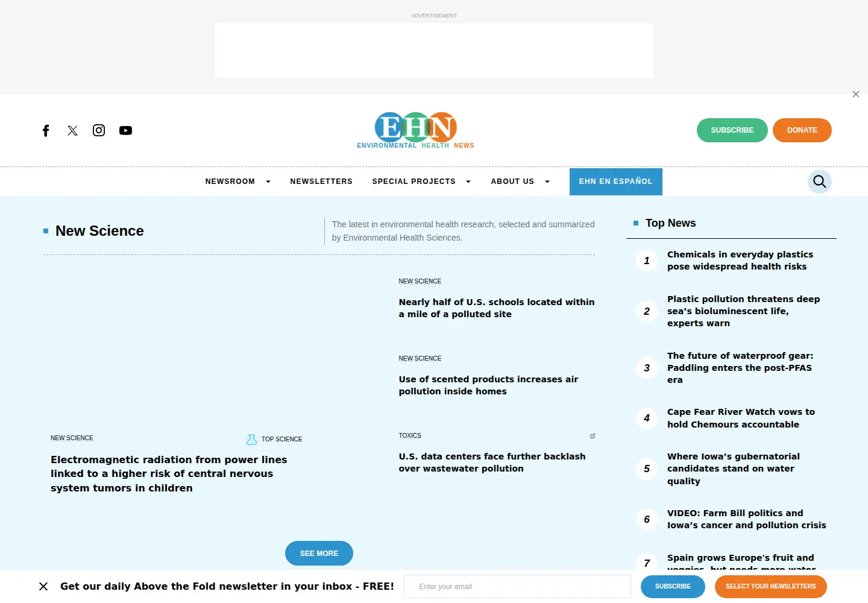Expand the Newsroom dropdown arrow
The image size is (868, 603).
click(268, 182)
